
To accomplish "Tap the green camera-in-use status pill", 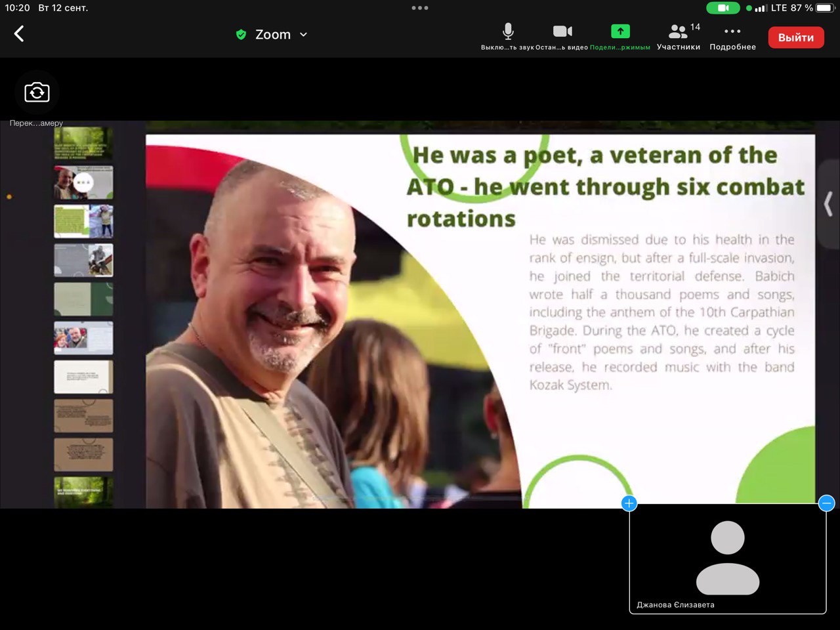I will click(x=723, y=8).
